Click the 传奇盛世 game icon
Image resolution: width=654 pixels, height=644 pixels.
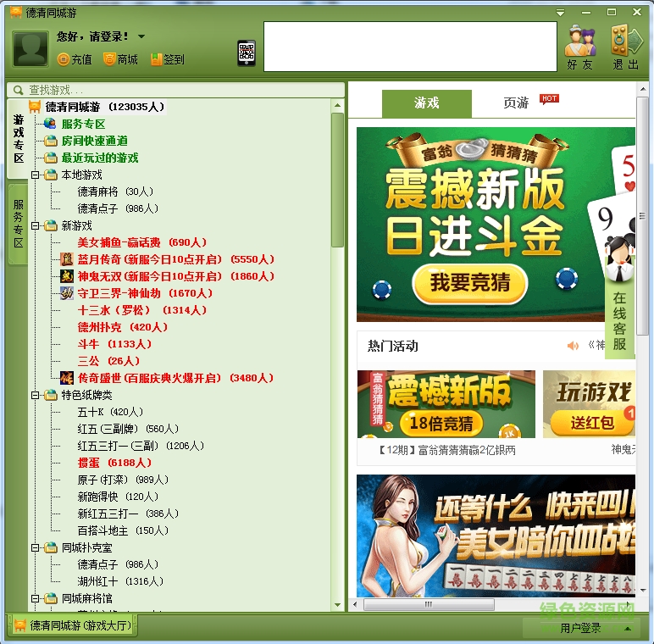coord(68,378)
